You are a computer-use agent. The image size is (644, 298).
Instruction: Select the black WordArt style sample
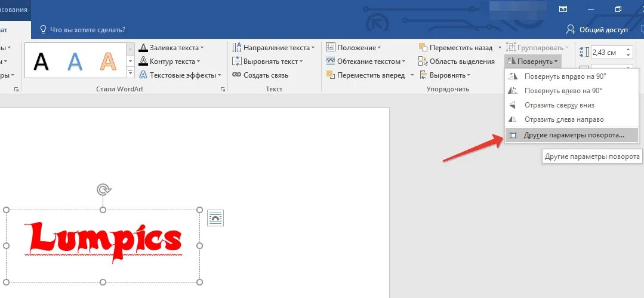pyautogui.click(x=41, y=62)
